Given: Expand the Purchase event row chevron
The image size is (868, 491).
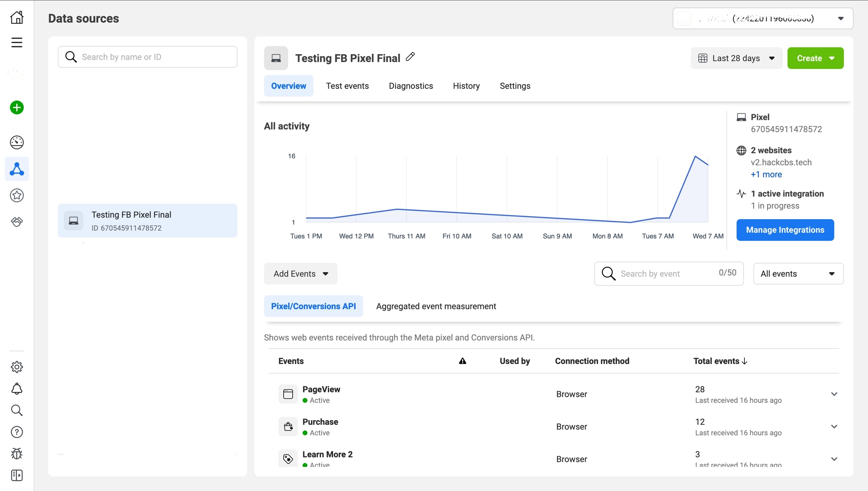Looking at the screenshot, I should (834, 427).
